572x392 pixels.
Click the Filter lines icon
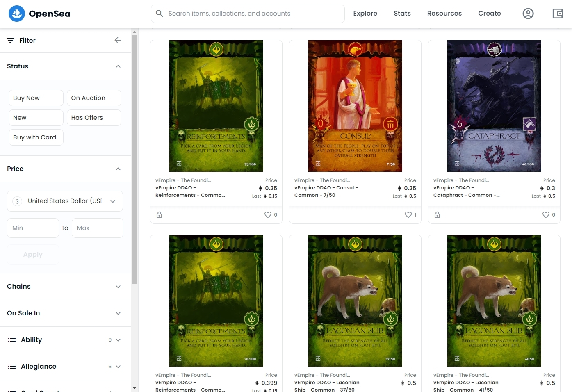[10, 40]
